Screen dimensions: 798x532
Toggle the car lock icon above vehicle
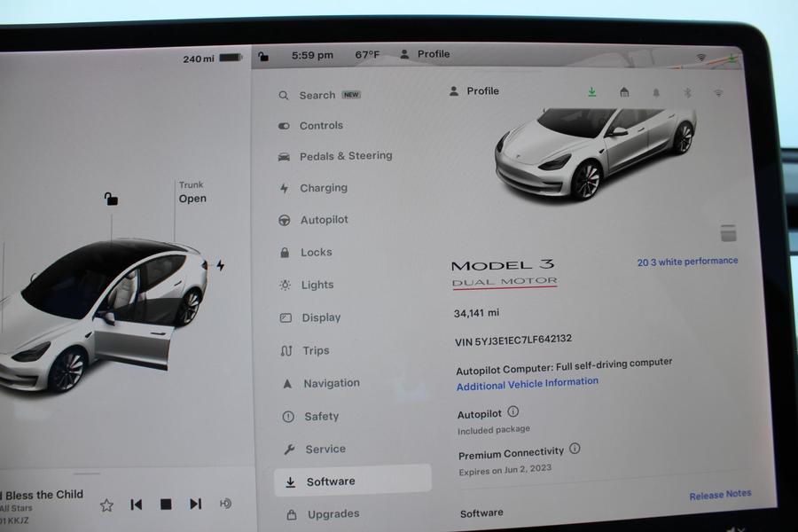pyautogui.click(x=111, y=199)
